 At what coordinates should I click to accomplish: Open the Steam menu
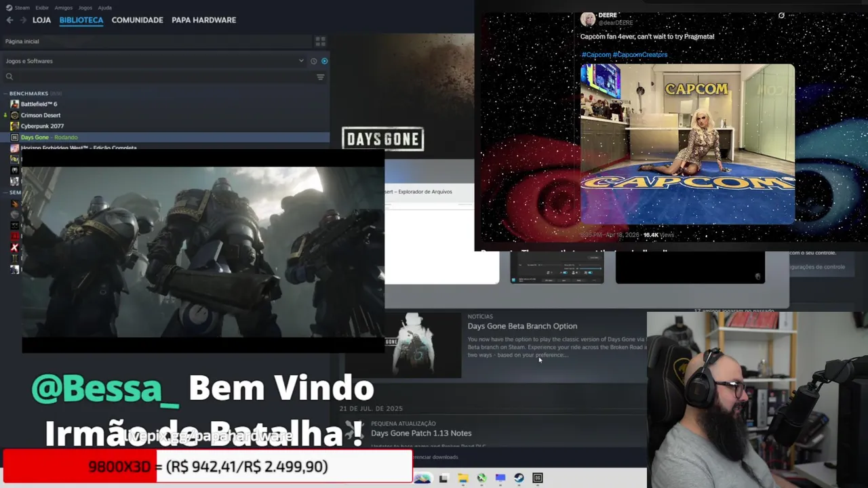[22, 8]
